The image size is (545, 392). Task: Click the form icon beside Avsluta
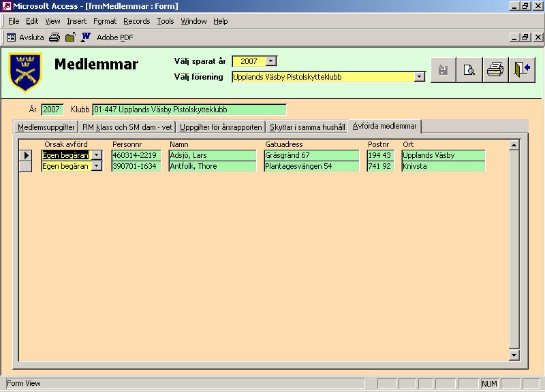11,37
